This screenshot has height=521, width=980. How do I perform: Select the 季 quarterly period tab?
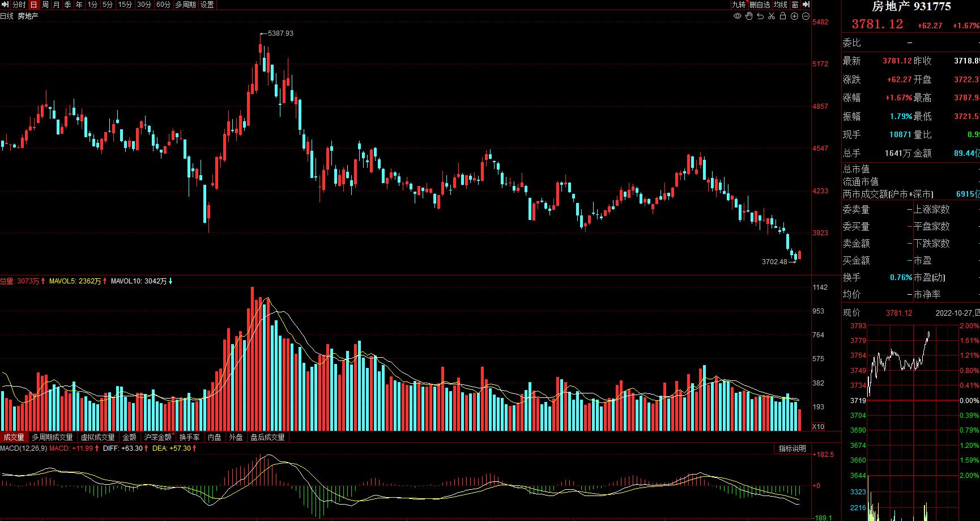[68, 5]
